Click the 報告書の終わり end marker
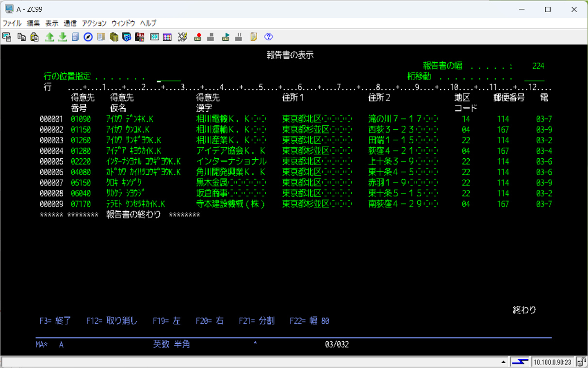Screen dimensions: 588x368 click(133, 215)
